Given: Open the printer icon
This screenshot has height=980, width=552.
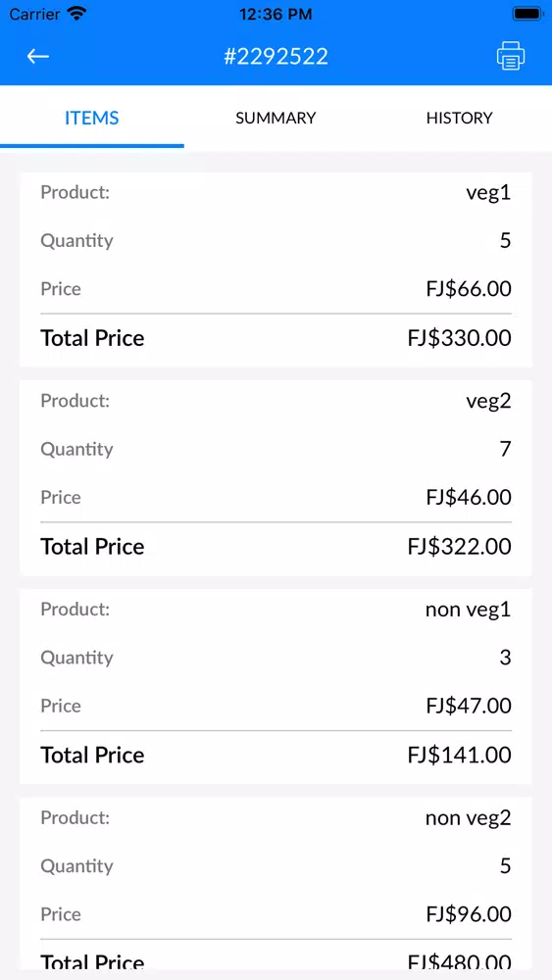Looking at the screenshot, I should pyautogui.click(x=511, y=56).
